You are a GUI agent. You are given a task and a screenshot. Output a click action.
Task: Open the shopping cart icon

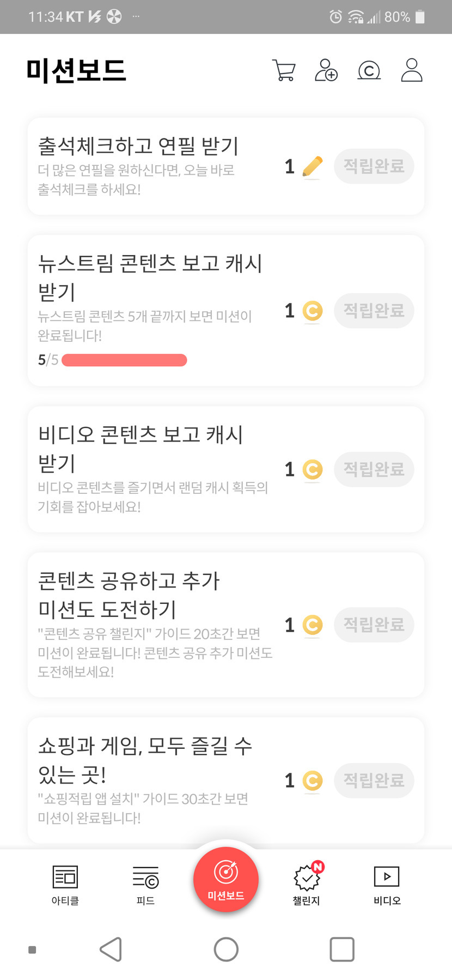284,70
